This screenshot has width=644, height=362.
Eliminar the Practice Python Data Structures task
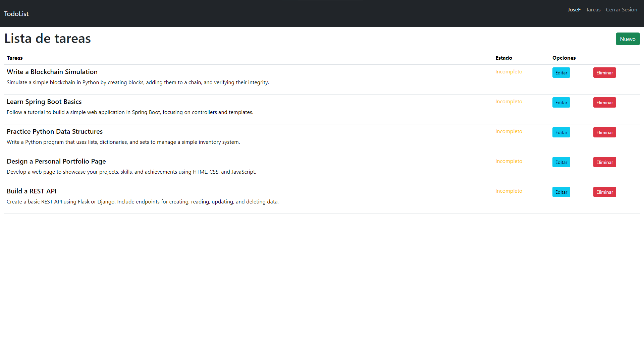tap(604, 132)
